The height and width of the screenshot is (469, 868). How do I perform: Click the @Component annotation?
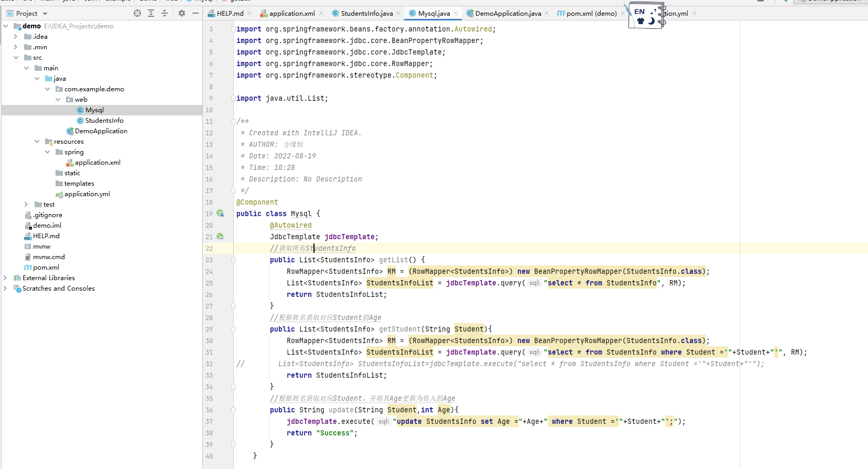pyautogui.click(x=257, y=202)
